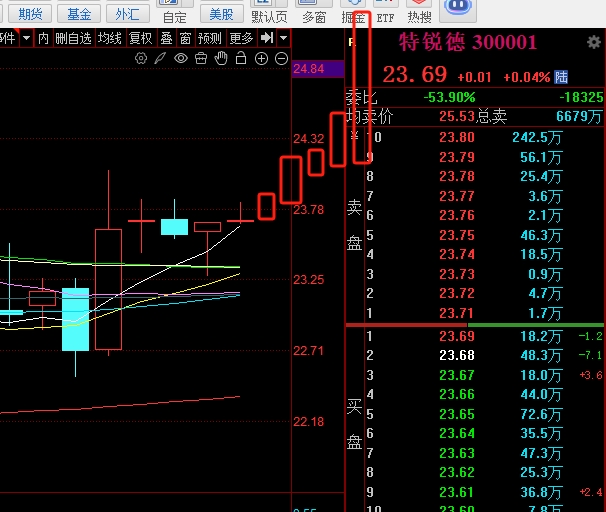The width and height of the screenshot is (606, 512).
Task: Click the blue robot assistant icon
Action: [458, 9]
